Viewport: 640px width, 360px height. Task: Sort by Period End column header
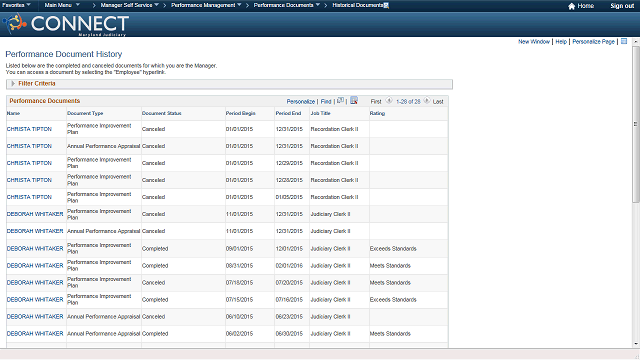(288, 113)
